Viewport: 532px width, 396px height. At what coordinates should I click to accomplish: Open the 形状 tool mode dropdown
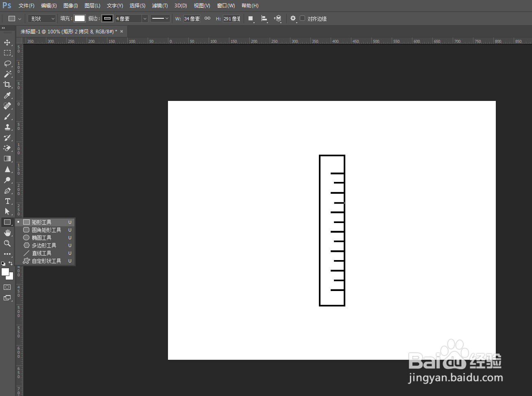(x=42, y=19)
